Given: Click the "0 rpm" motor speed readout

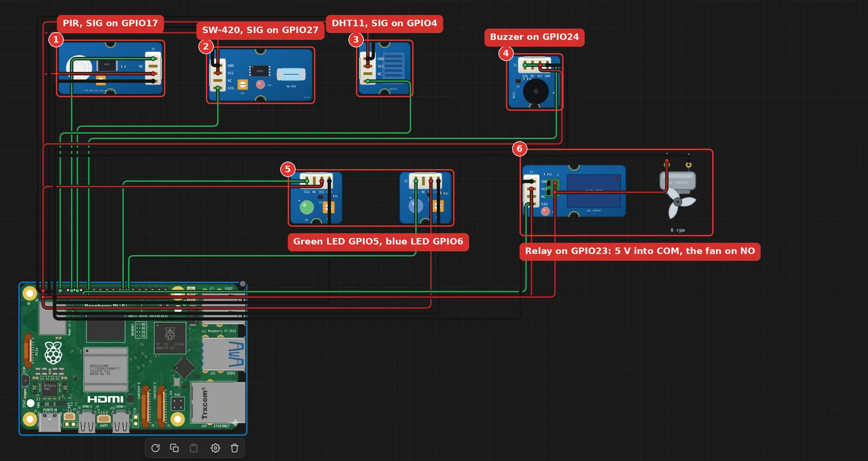Looking at the screenshot, I should 678,230.
